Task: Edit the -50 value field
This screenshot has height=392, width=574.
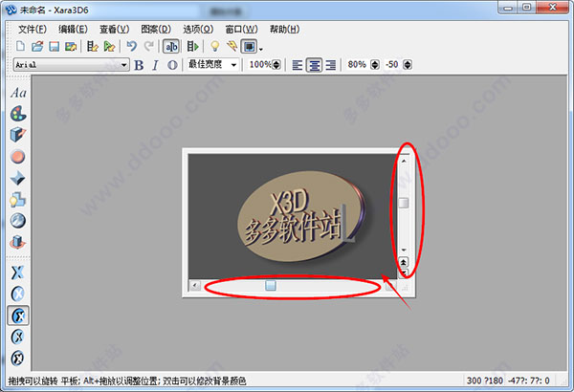Action: [392, 65]
